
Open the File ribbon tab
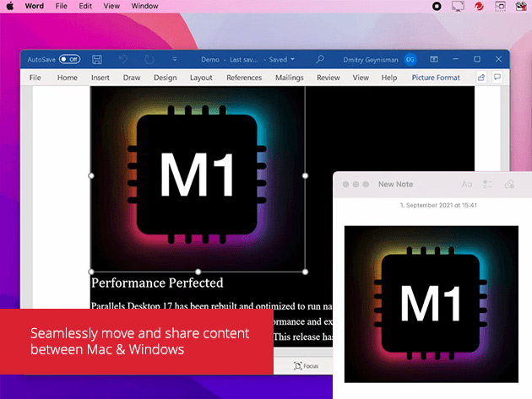(35, 78)
